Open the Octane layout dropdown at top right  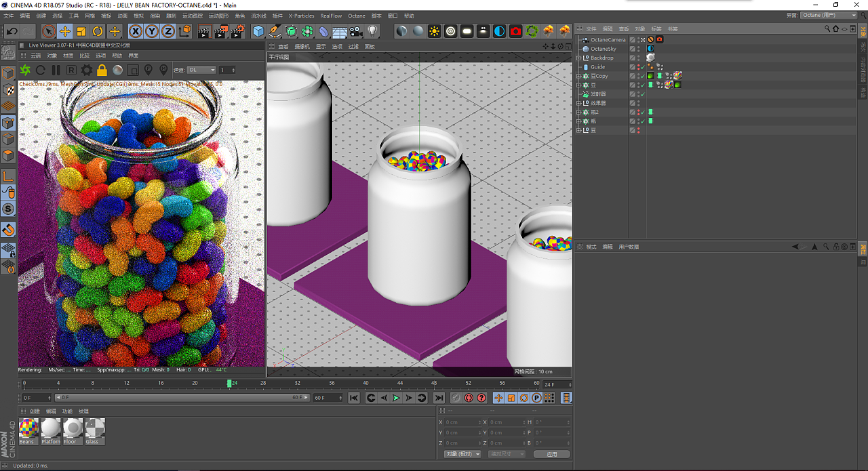coord(829,15)
